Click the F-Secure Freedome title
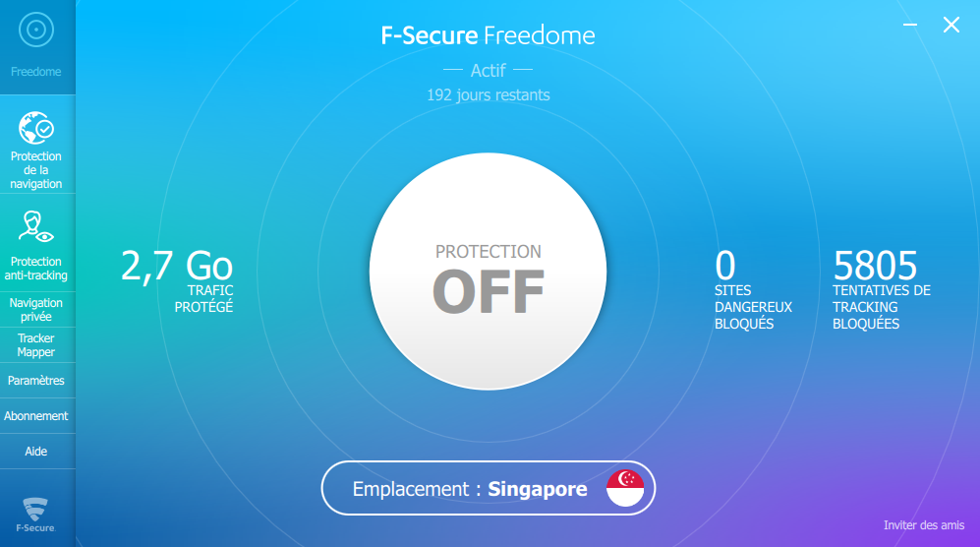The height and width of the screenshot is (547, 980). [489, 35]
